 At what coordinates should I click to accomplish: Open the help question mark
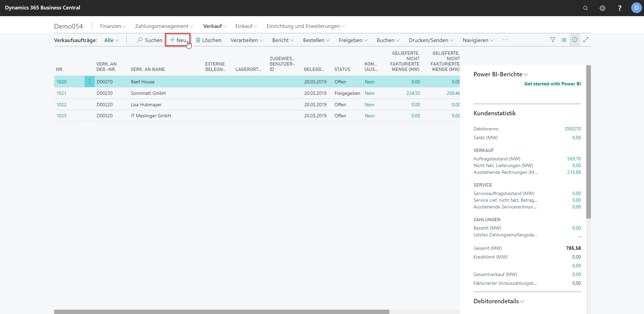(x=619, y=8)
